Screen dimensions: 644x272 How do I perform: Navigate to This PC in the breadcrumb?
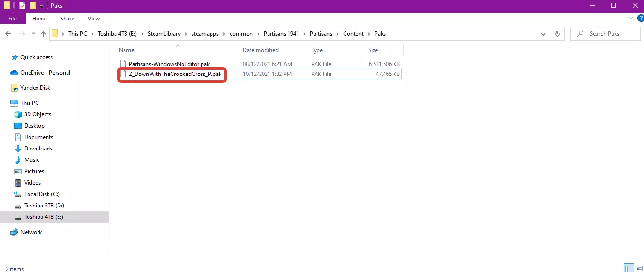coord(78,34)
